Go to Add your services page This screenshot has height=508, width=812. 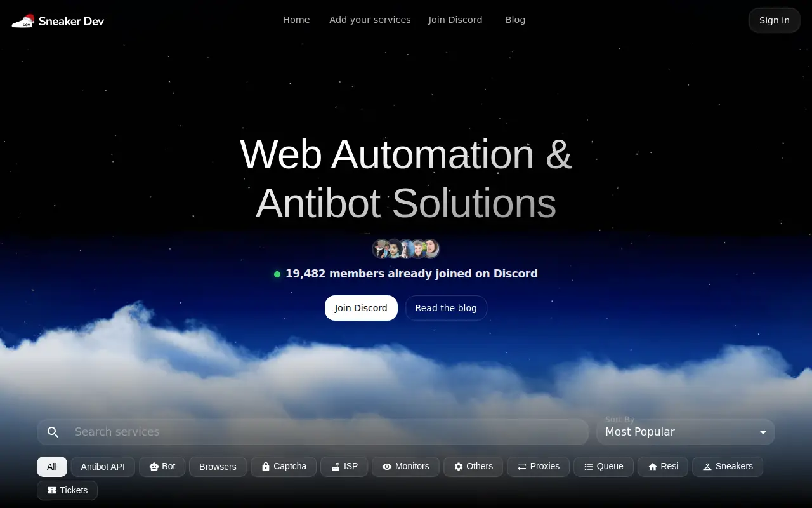tap(370, 20)
